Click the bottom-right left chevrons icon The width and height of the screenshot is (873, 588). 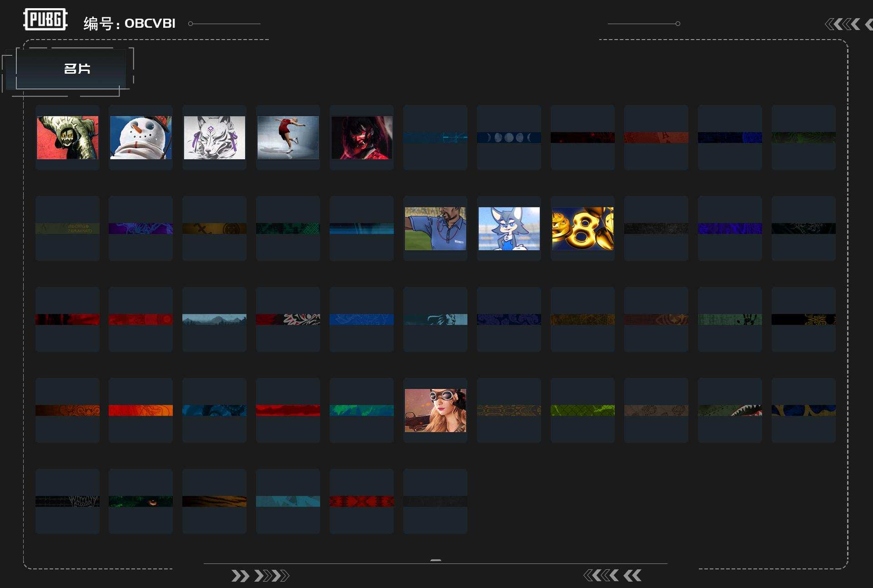click(612, 576)
